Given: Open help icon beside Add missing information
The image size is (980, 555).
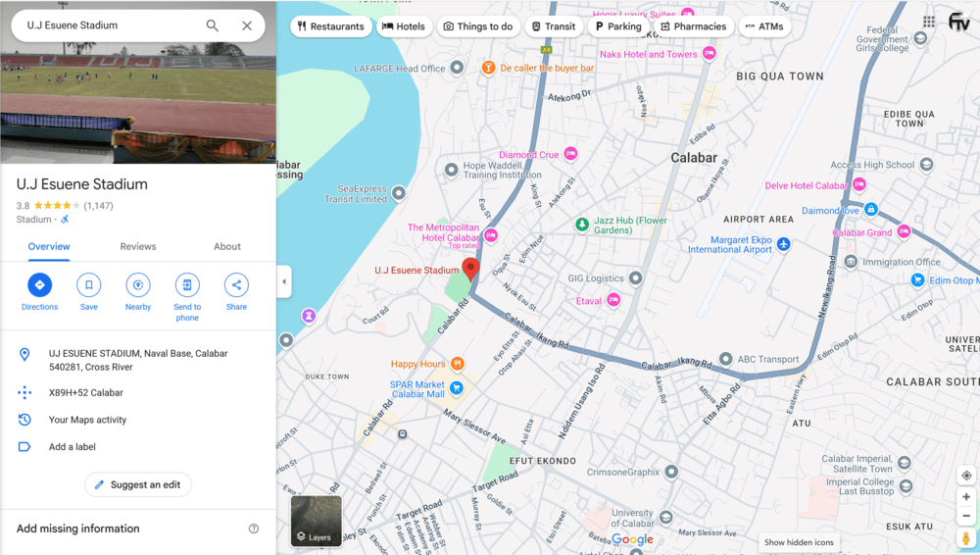Looking at the screenshot, I should tap(254, 529).
